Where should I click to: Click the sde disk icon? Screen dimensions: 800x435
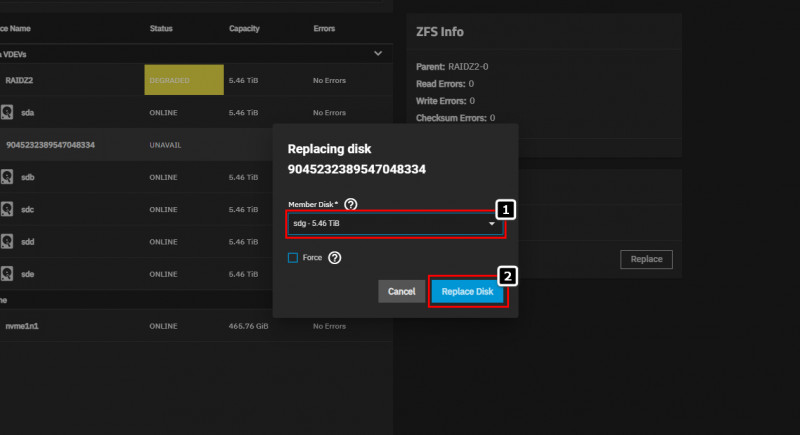pyautogui.click(x=8, y=273)
